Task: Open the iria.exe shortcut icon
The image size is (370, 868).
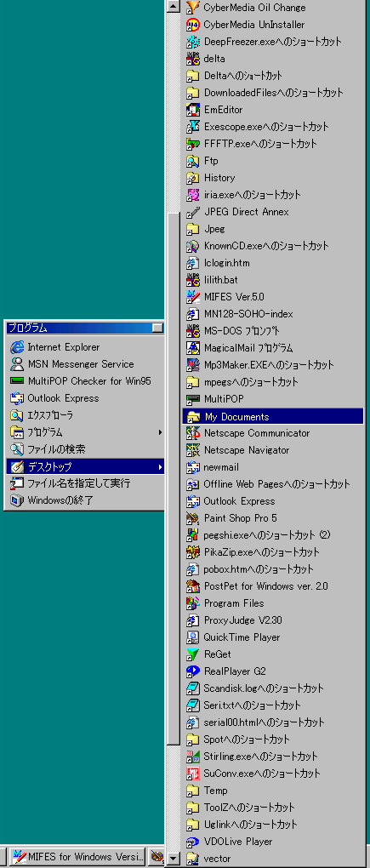Action: 192,195
